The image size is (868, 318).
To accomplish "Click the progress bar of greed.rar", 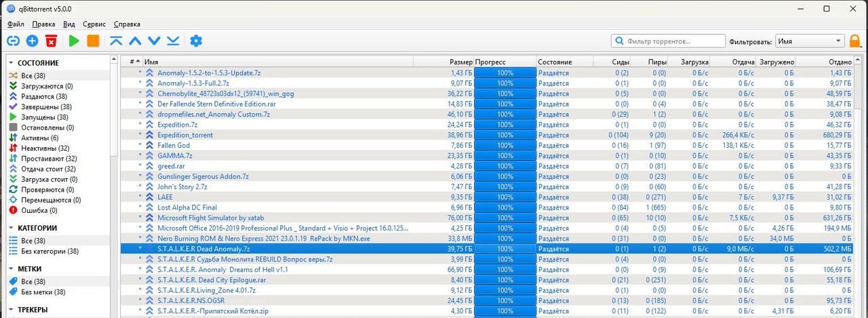I will tap(505, 166).
